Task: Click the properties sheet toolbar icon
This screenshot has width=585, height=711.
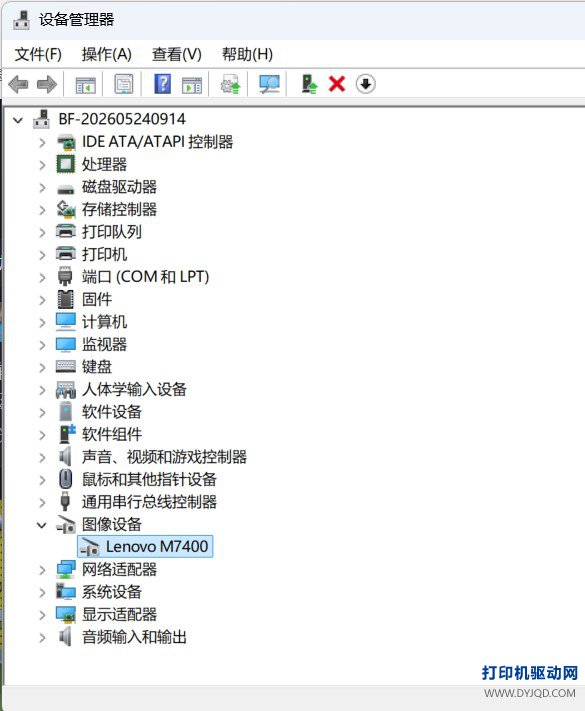Action: point(123,84)
